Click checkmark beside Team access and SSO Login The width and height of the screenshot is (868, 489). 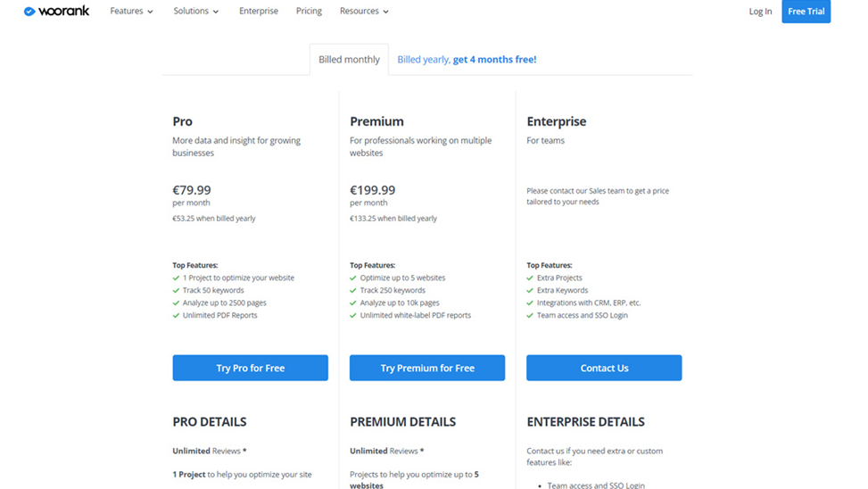530,316
